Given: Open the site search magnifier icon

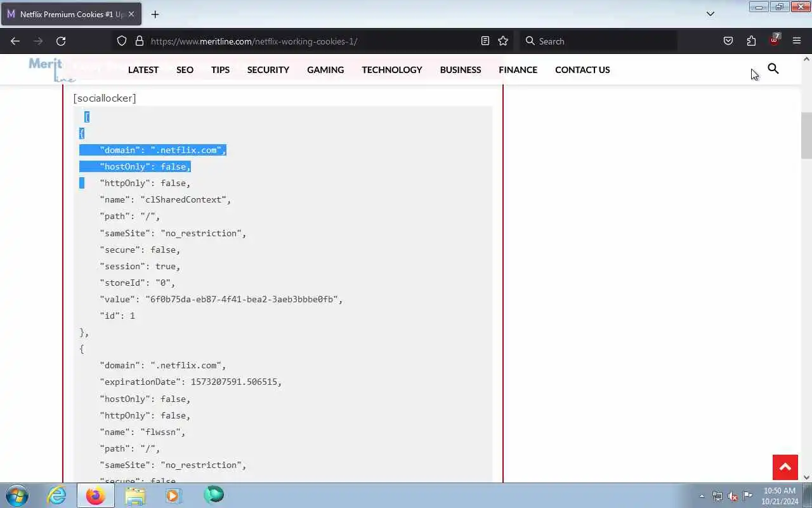Looking at the screenshot, I should tap(773, 69).
